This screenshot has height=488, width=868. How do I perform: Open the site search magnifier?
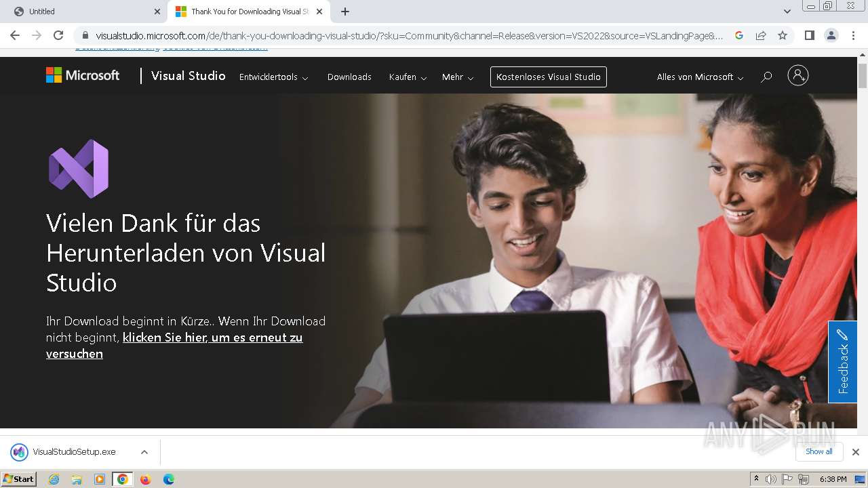pyautogui.click(x=766, y=77)
